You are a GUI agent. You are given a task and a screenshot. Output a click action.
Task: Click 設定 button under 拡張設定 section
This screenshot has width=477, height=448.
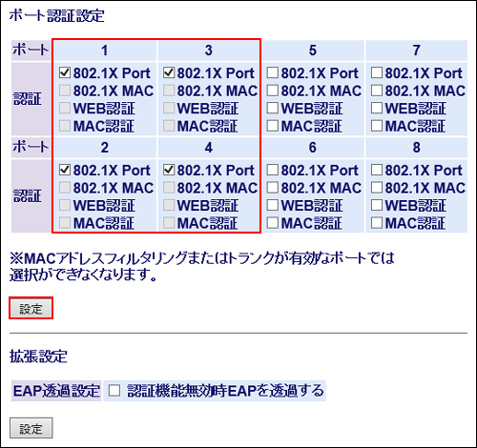coord(31,428)
